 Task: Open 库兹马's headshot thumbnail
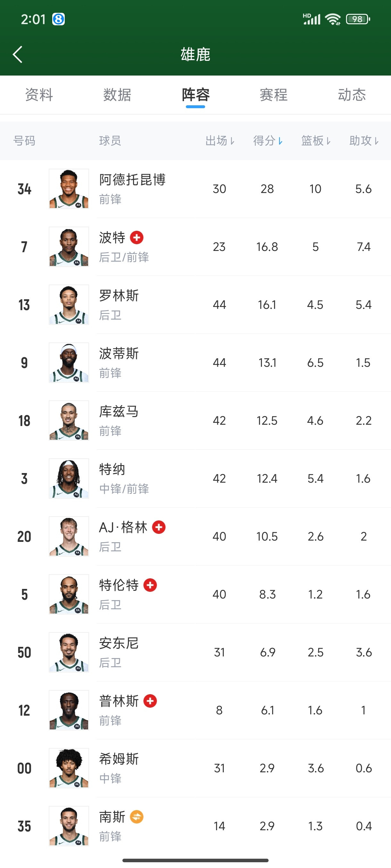[69, 421]
